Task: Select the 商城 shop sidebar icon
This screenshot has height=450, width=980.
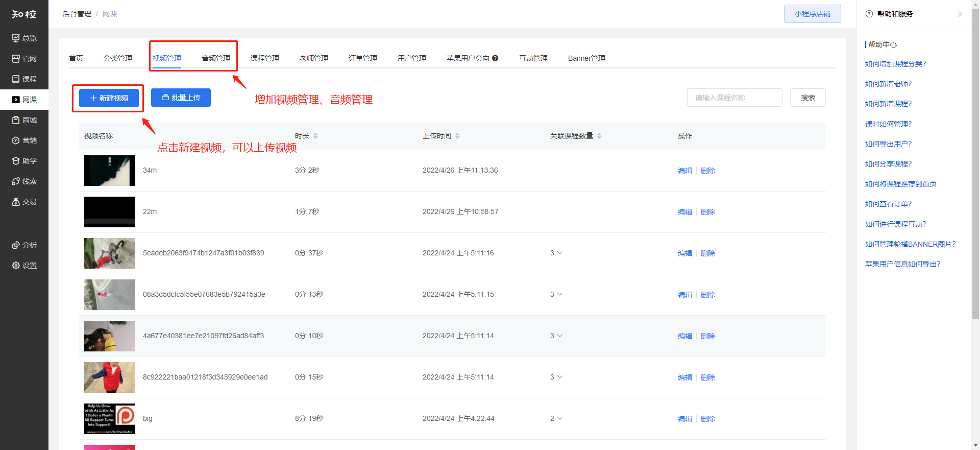Action: click(16, 120)
